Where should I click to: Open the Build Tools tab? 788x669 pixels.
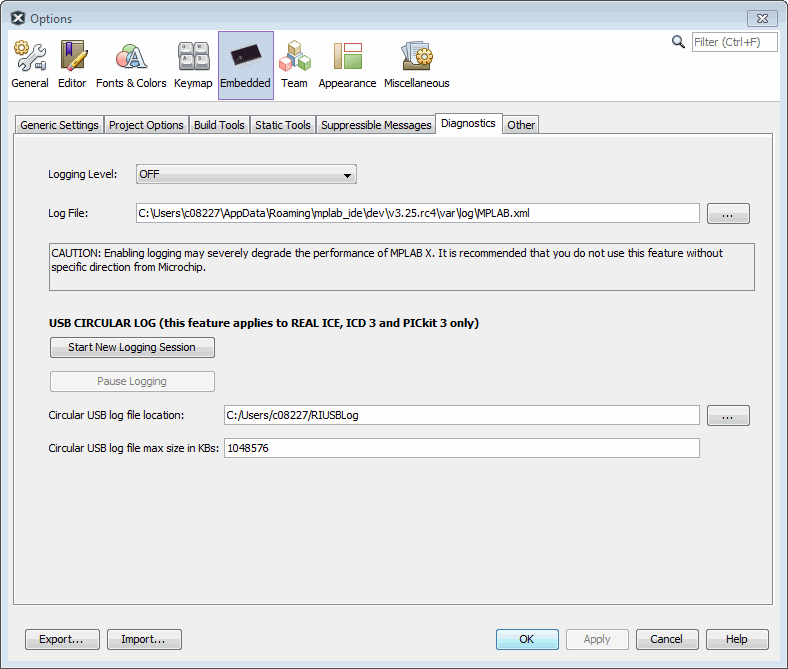219,125
